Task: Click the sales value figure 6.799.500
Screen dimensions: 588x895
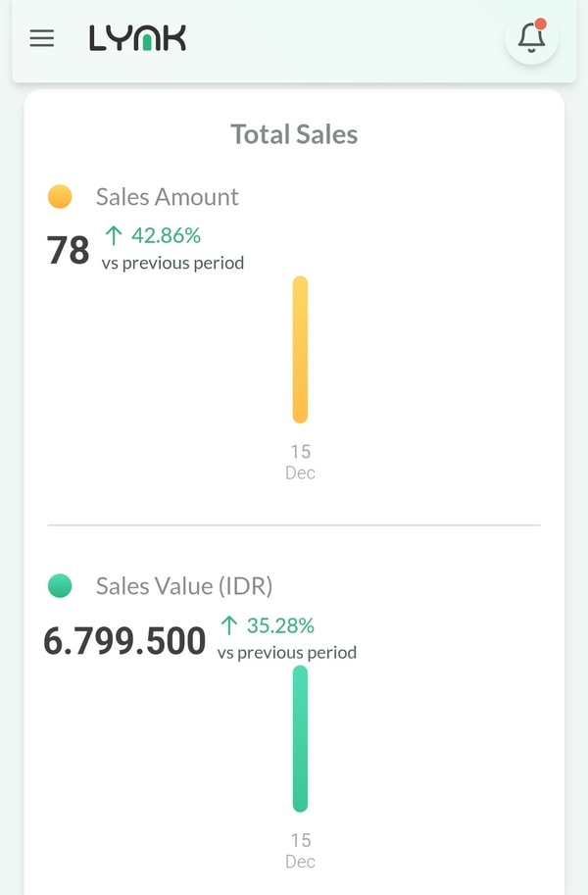Action: tap(124, 641)
